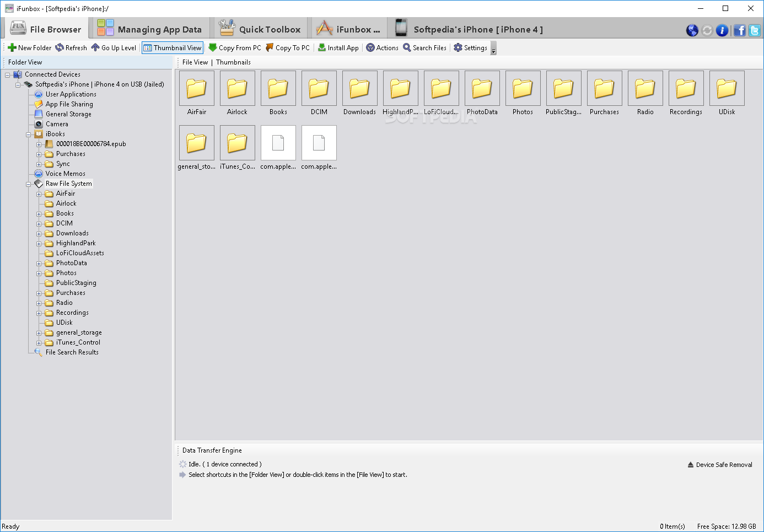Select Books folder thumbnail
Viewport: 764px width, 532px height.
pyautogui.click(x=278, y=88)
